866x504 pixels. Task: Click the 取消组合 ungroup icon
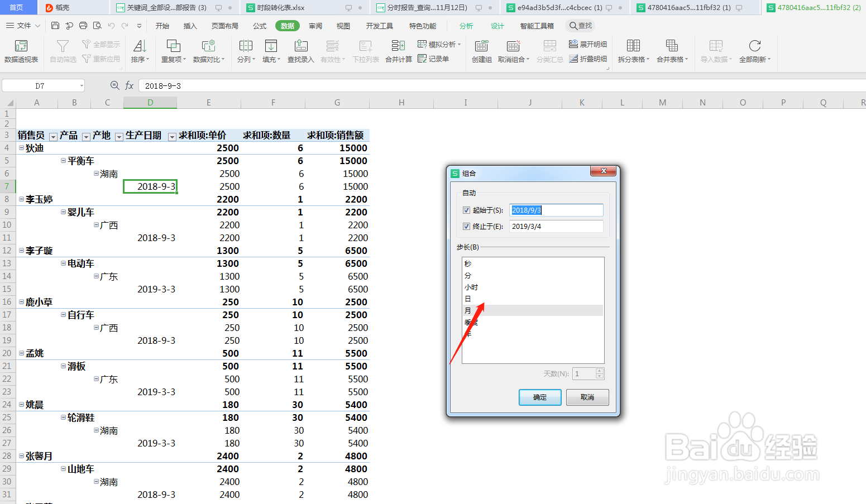pos(513,46)
